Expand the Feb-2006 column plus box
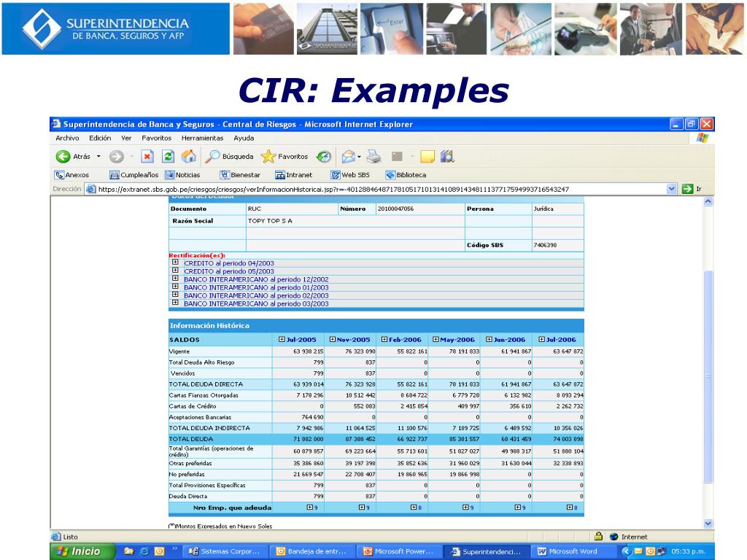 (x=384, y=340)
